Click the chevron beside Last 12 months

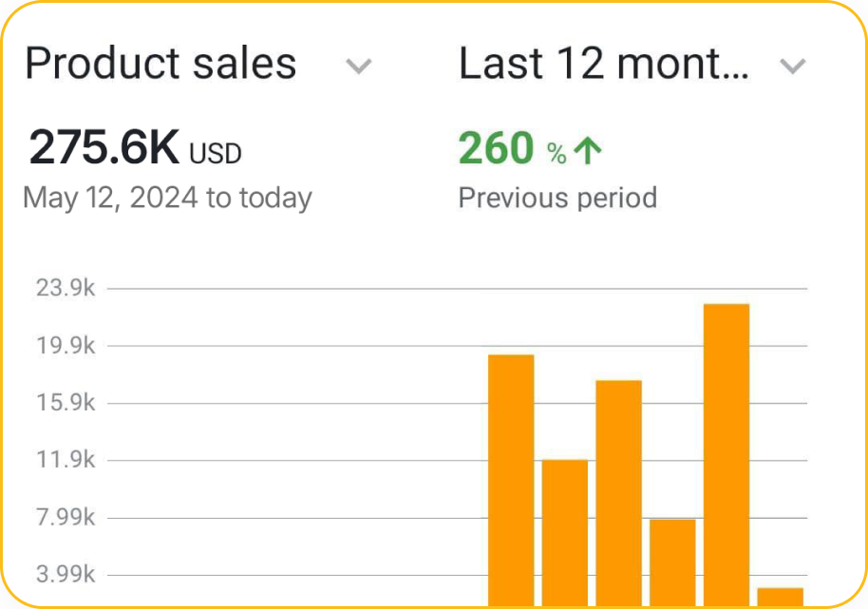793,67
